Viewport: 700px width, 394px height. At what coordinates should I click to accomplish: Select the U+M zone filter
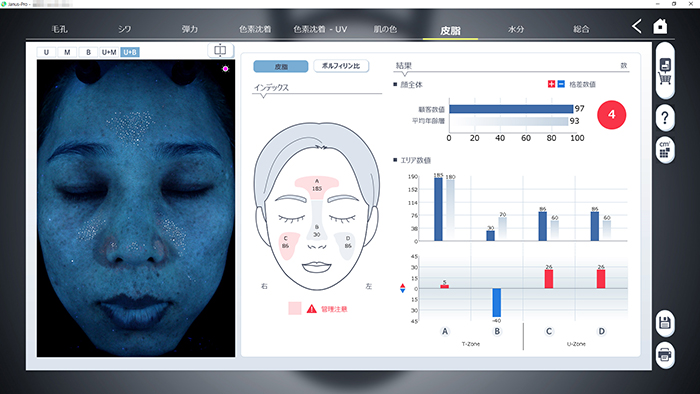pos(109,52)
